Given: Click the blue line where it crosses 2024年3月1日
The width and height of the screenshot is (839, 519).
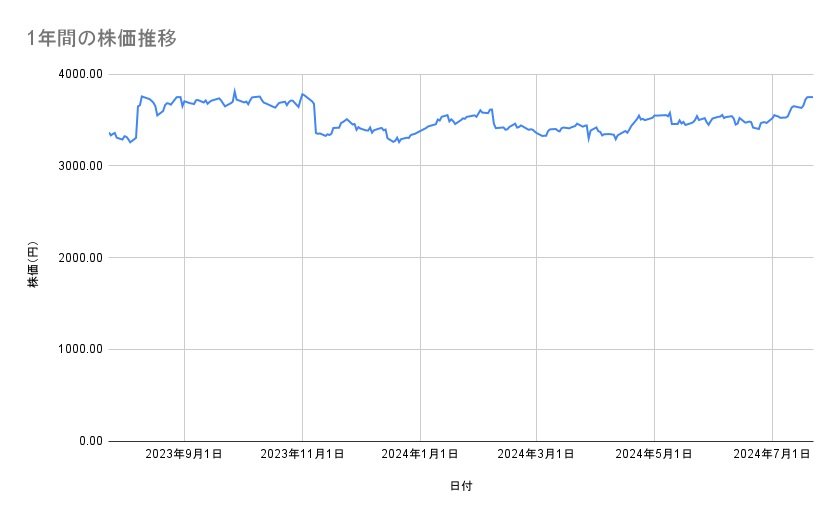Looking at the screenshot, I should click(x=537, y=132).
